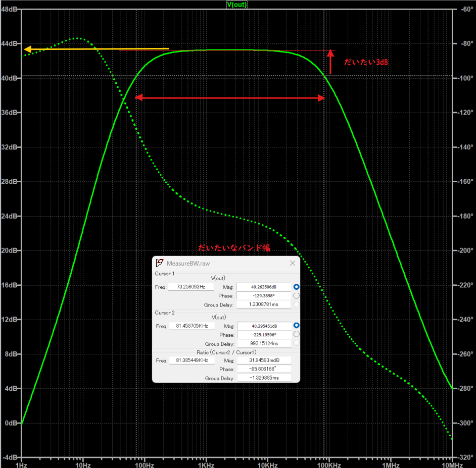Click the 40dB left axis label
Image resolution: width=476 pixels, height=468 pixels.
tap(10, 78)
